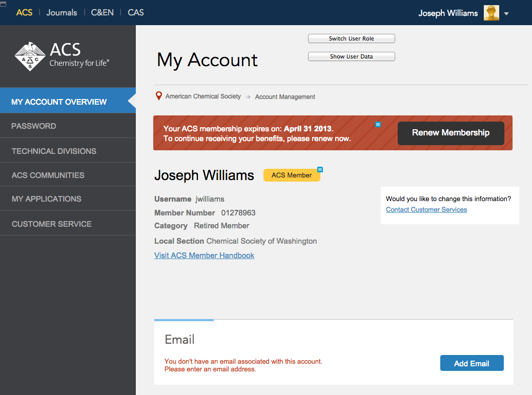Open Contact Customer Services link

(x=426, y=210)
